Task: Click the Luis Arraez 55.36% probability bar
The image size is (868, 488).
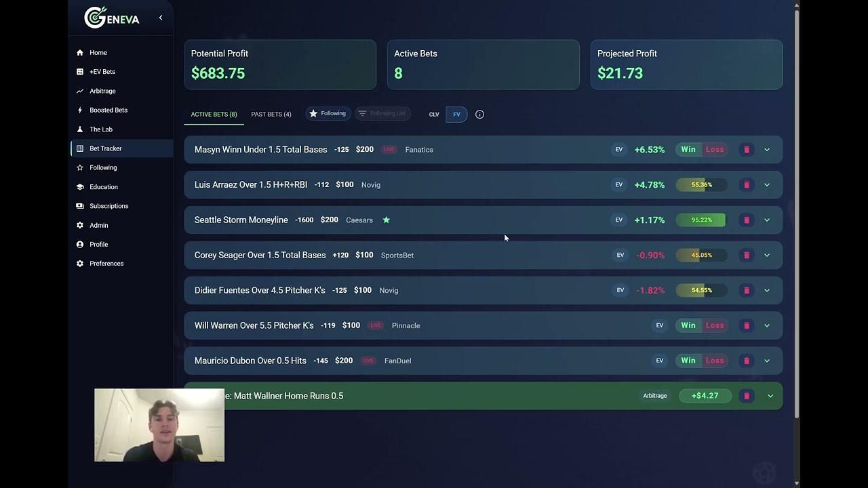Action: tap(701, 185)
